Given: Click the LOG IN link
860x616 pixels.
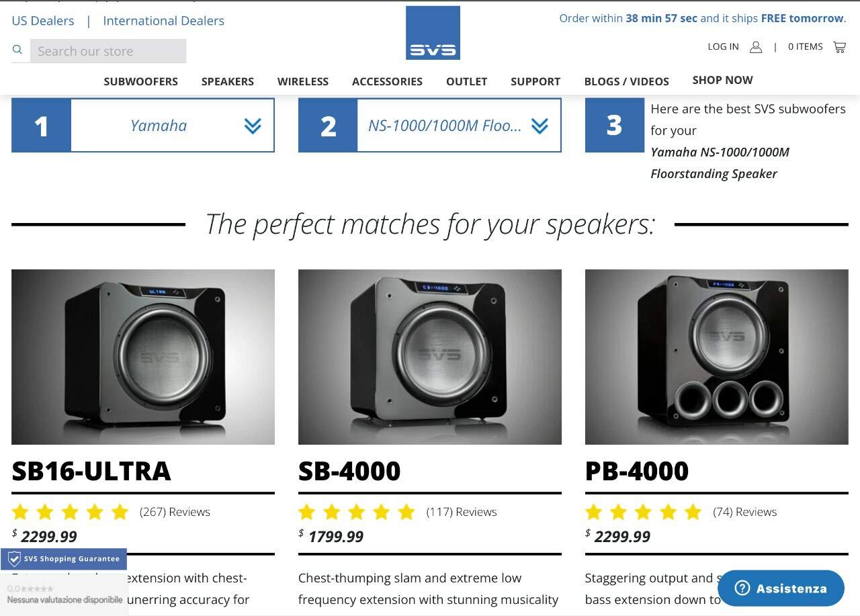Looking at the screenshot, I should pos(723,46).
